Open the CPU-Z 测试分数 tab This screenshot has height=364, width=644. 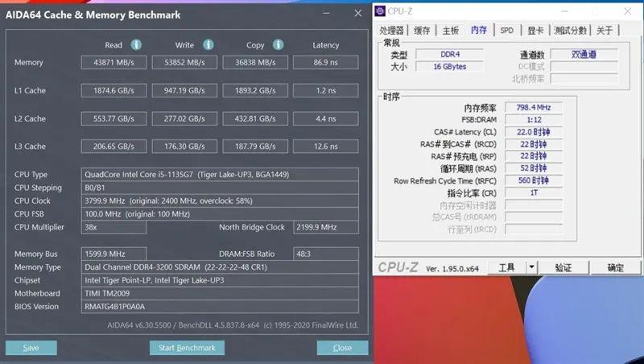[x=570, y=30]
